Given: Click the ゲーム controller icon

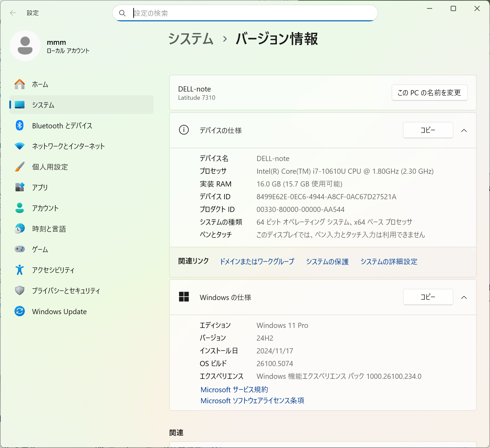Looking at the screenshot, I should [20, 249].
